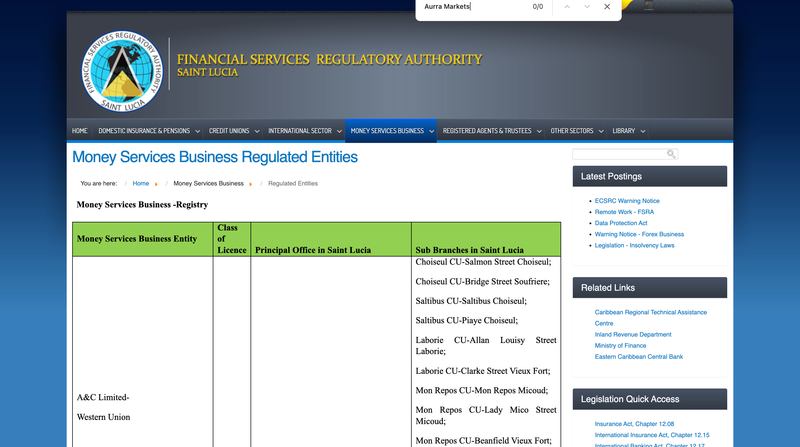Open International Insurance Act, Chapter 12.15 link
800x447 pixels.
(652, 435)
